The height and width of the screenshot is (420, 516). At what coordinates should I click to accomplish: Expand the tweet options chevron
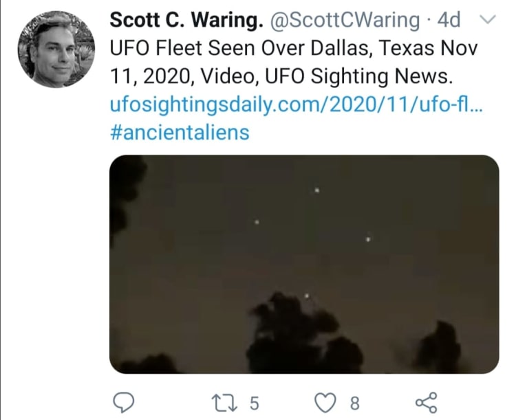tap(487, 19)
